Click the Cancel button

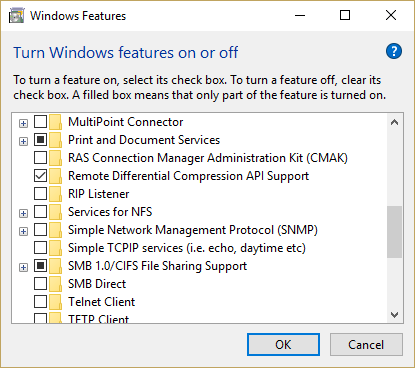coord(366,345)
